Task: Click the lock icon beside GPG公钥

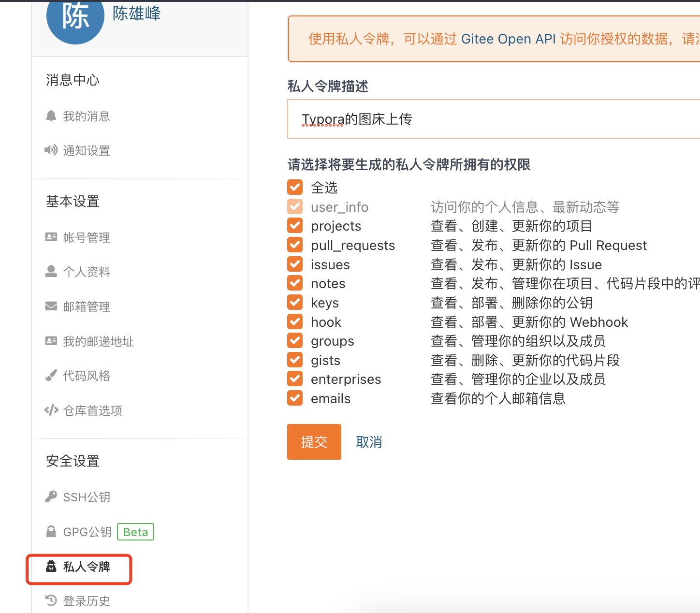Action: 51,531
